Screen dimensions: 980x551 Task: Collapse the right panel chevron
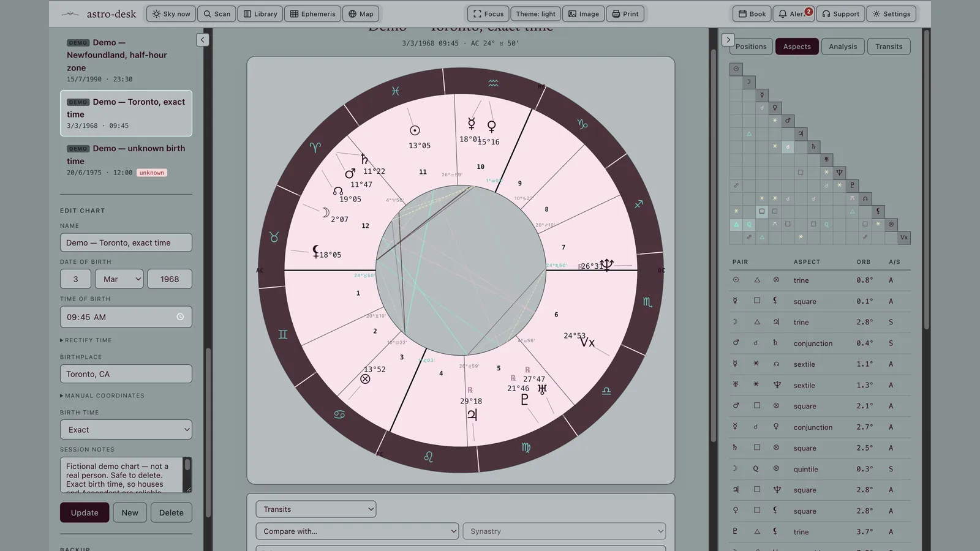point(728,40)
